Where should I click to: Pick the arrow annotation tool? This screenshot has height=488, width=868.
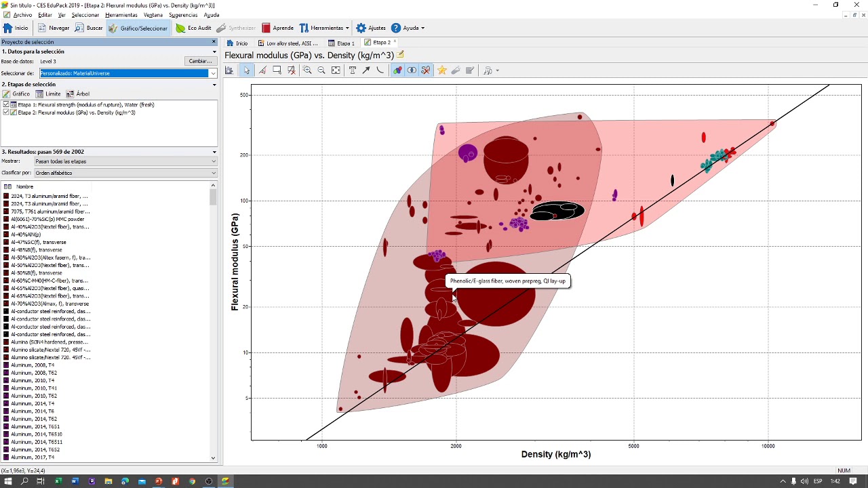pyautogui.click(x=366, y=70)
